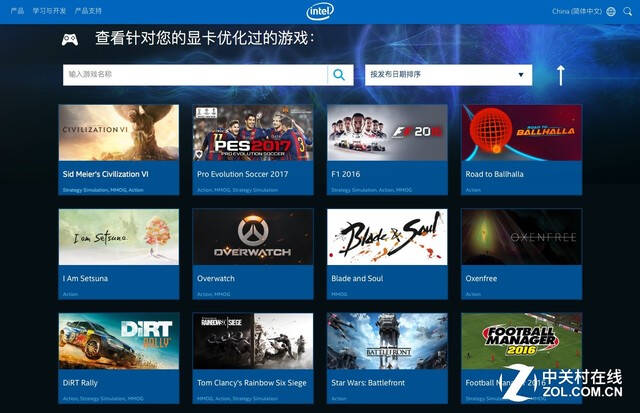
Task: Select the DiRT Rally title text
Action: point(80,383)
